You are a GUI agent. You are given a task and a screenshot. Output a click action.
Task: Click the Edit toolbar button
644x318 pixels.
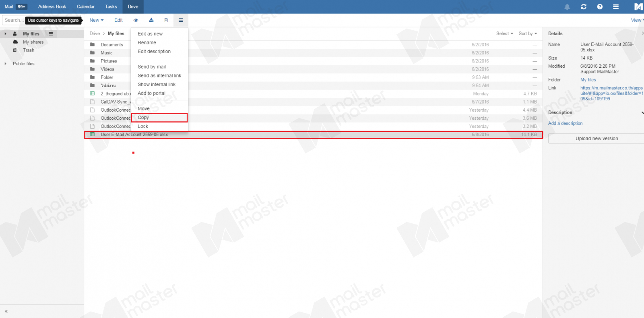coord(118,20)
